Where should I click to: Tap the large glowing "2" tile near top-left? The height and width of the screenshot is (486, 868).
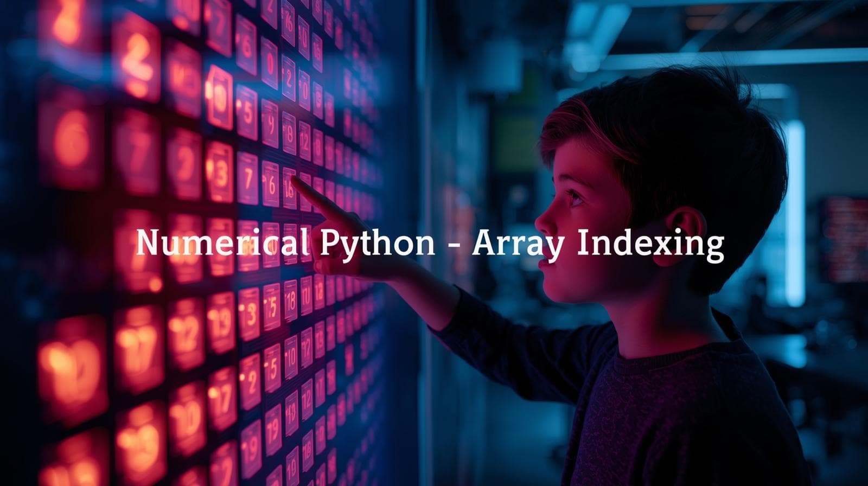[x=136, y=56]
